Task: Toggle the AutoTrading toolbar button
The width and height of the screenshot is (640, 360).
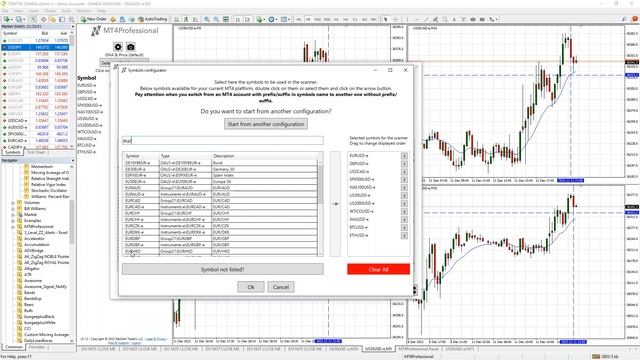Action: tap(153, 19)
